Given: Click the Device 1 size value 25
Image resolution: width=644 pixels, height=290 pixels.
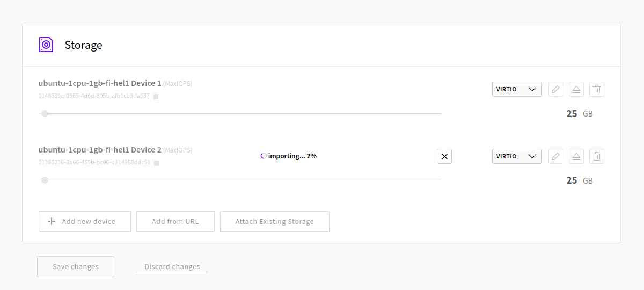Looking at the screenshot, I should coord(572,114).
